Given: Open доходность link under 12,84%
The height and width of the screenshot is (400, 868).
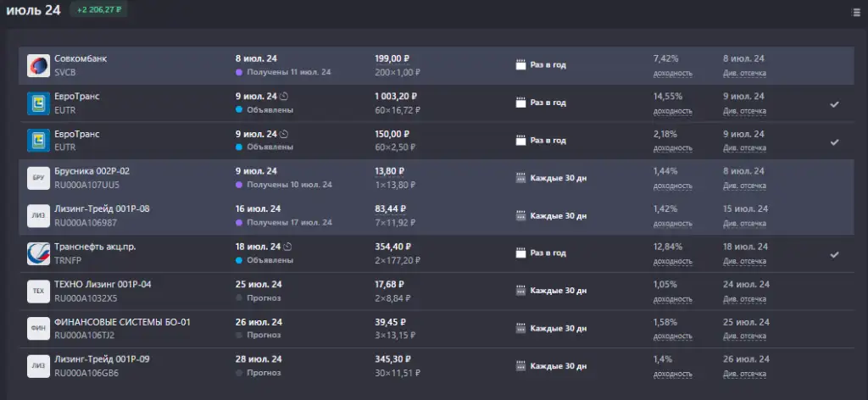Looking at the screenshot, I should (x=672, y=261).
